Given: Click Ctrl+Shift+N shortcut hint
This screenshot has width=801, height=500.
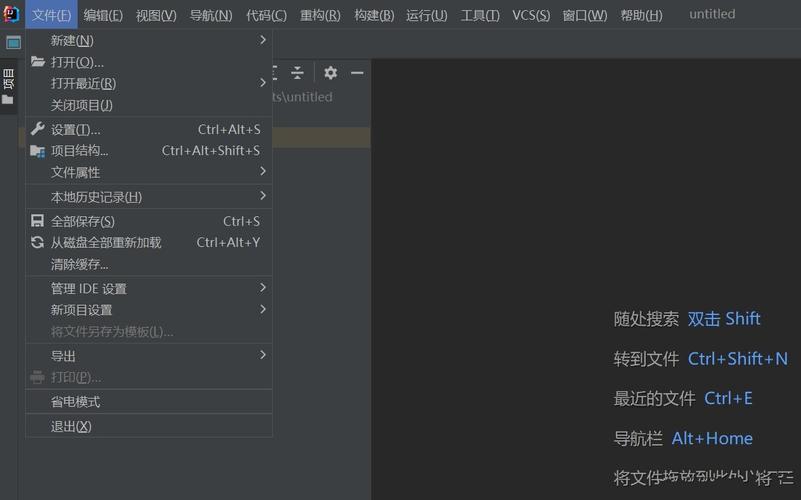Looking at the screenshot, I should point(738,359).
